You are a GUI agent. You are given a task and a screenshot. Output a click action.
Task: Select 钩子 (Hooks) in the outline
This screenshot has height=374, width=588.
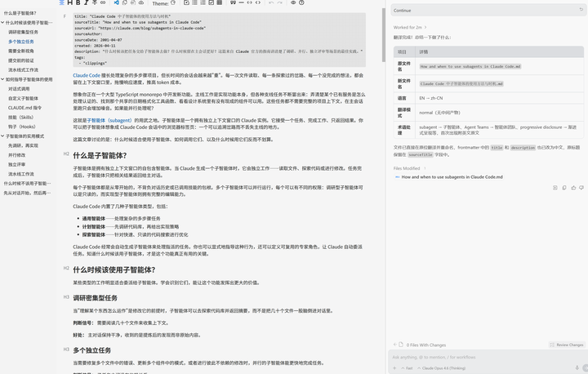pyautogui.click(x=22, y=127)
